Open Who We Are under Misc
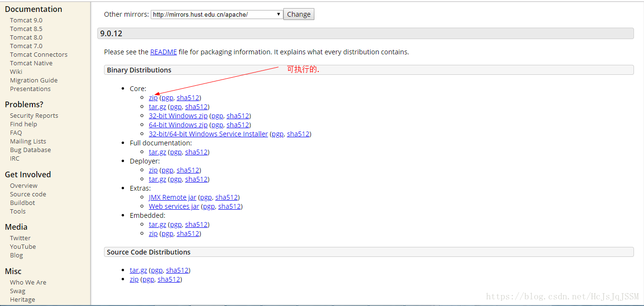This screenshot has width=644, height=306. [28, 282]
